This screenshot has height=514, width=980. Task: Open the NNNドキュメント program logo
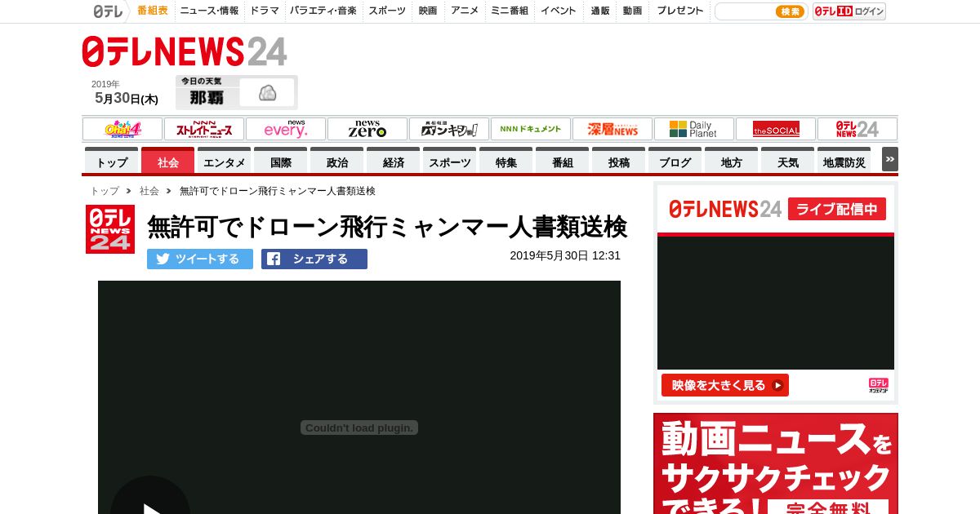531,129
